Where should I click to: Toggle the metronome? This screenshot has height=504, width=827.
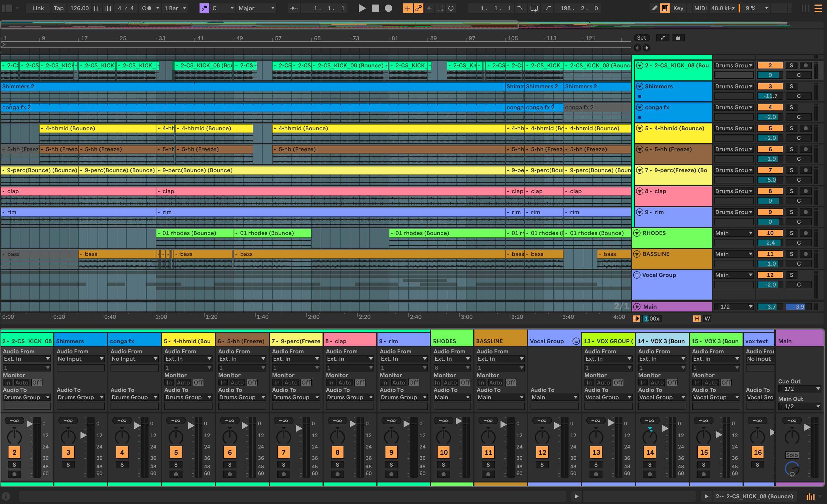tap(147, 8)
